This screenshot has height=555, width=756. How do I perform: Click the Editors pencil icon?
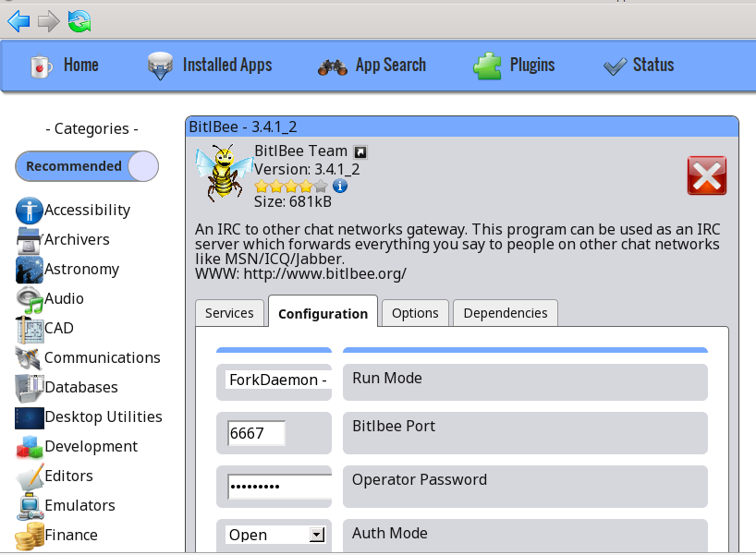coord(30,477)
